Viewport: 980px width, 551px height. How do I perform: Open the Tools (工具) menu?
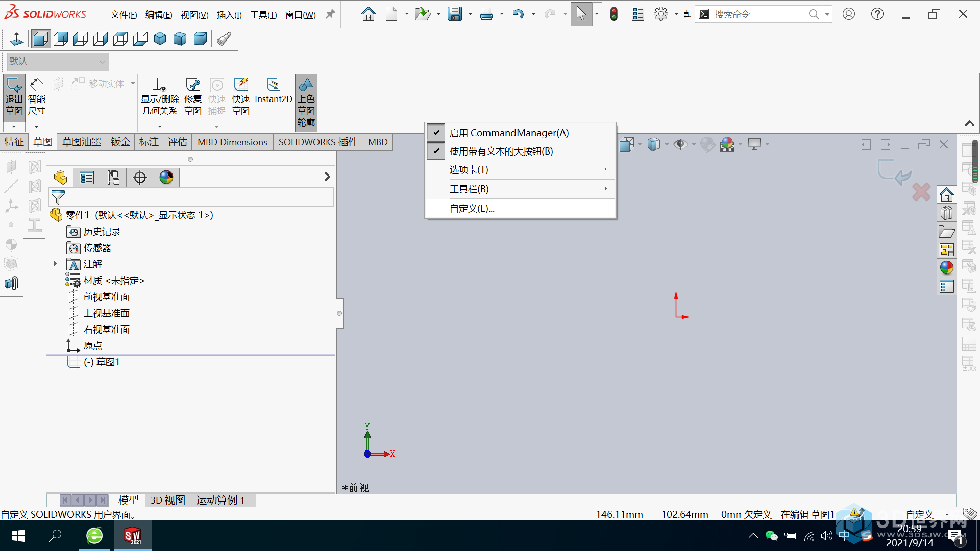[263, 15]
